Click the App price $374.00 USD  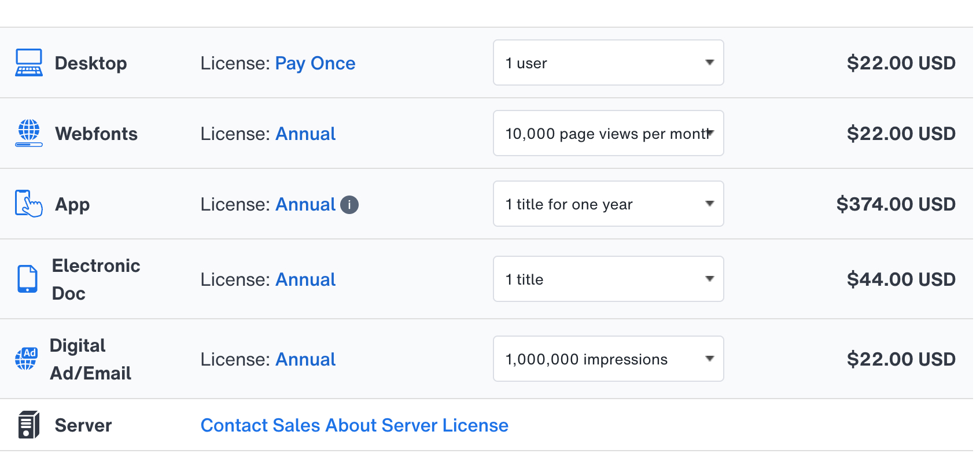[x=895, y=204]
